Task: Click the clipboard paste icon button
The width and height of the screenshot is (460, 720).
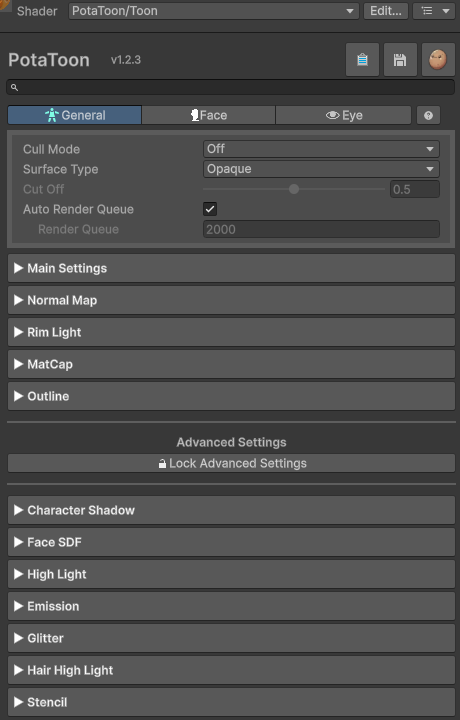Action: coord(362,60)
